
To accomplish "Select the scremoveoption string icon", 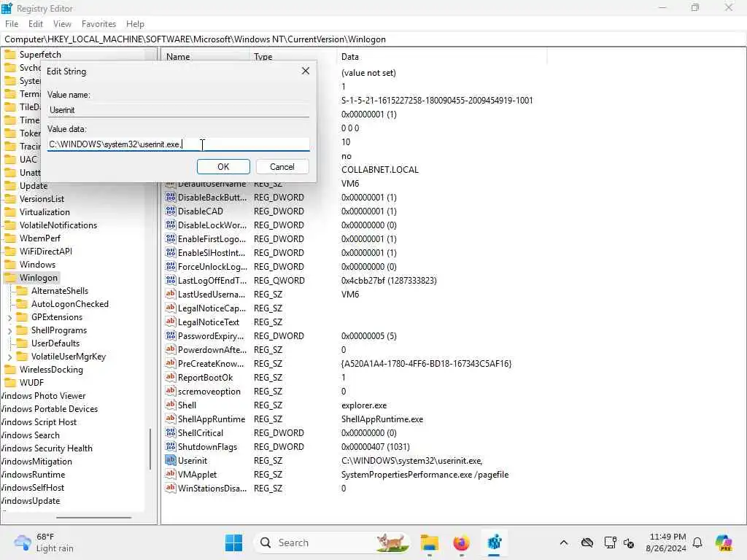I will pyautogui.click(x=171, y=391).
